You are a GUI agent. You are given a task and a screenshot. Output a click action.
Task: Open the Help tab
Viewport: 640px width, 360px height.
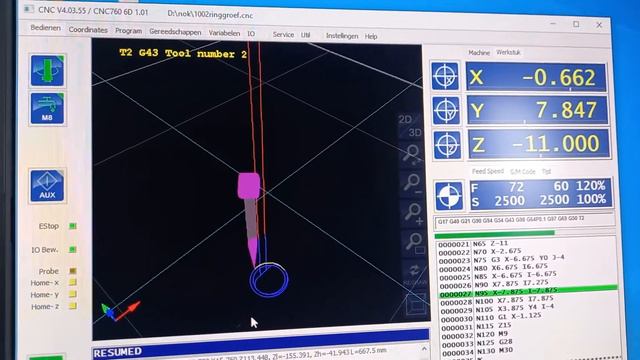pos(371,36)
